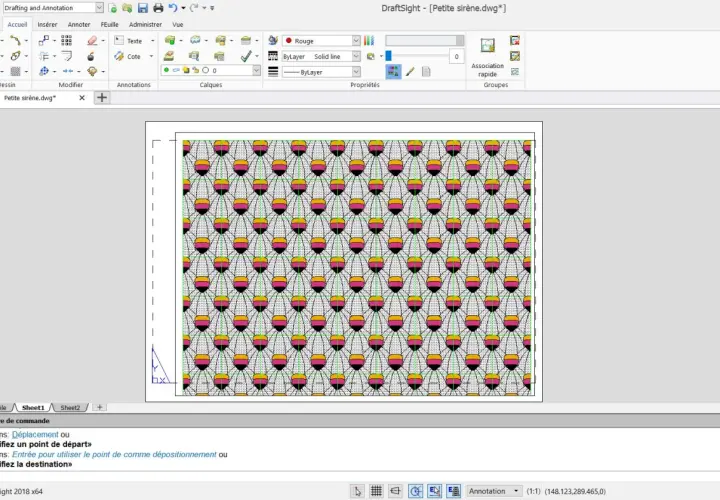
Task: Select the Scale/Rotate modify tool
Action: (44, 71)
